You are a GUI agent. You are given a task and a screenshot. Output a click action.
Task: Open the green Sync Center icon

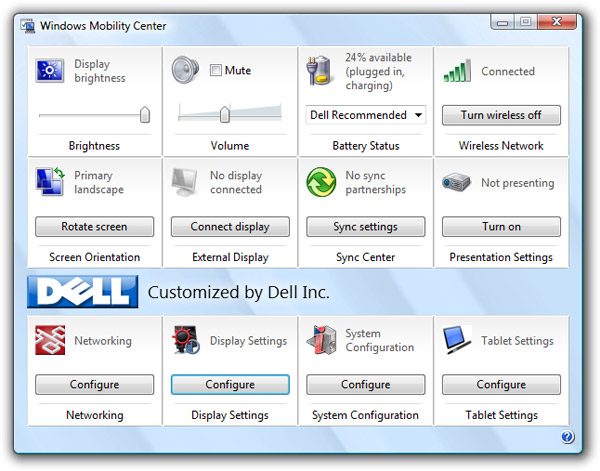point(321,182)
